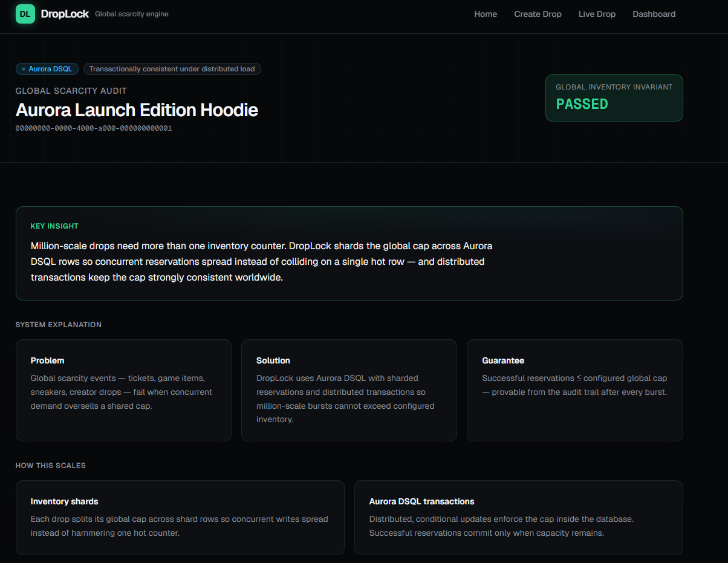The width and height of the screenshot is (728, 563).
Task: Select the Transactionally consistent badge
Action: [x=172, y=69]
